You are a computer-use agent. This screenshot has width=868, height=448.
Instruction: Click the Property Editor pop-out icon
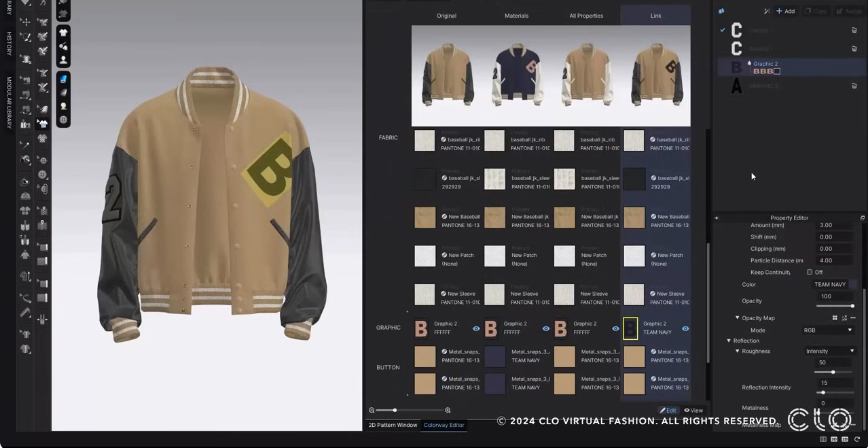click(x=863, y=218)
